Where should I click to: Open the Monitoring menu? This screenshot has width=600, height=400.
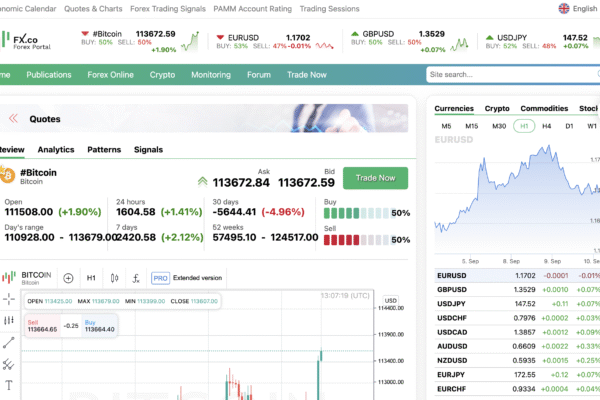211,75
